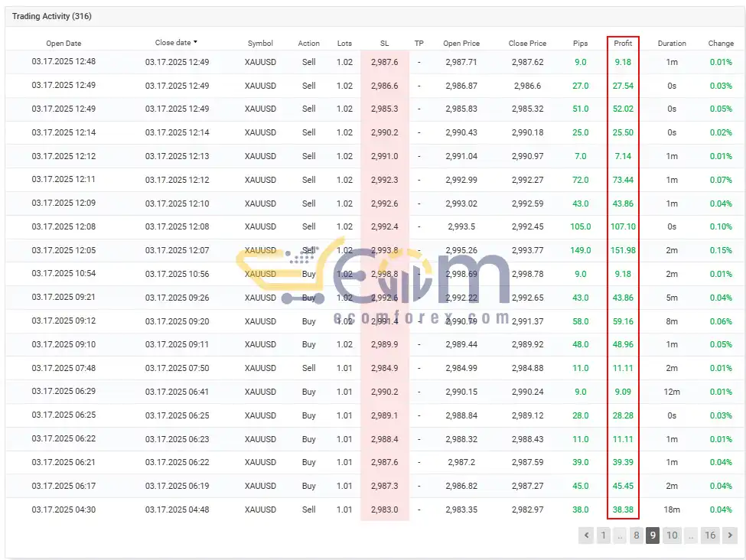
Task: Click the ellipsis between pages 10 and 16
Action: (691, 536)
